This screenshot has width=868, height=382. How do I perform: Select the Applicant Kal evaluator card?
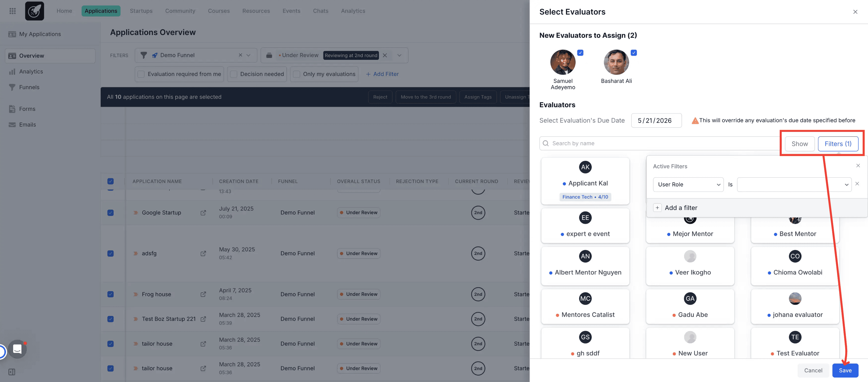coord(585,181)
